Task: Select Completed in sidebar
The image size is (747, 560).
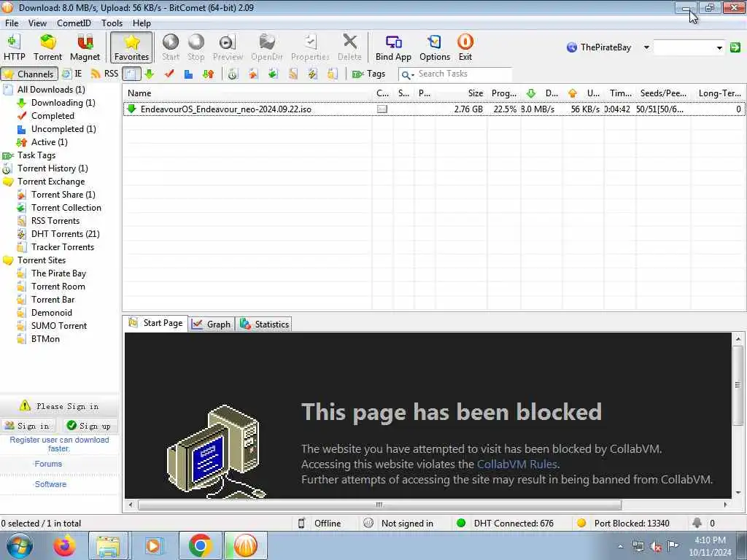Action: coord(53,116)
